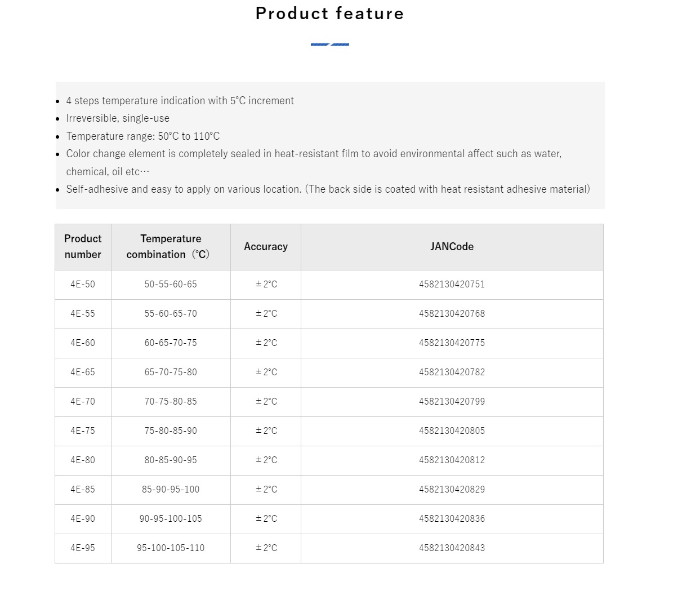Click JAN code 4582130420751
Screen dimensions: 700x608
point(452,285)
